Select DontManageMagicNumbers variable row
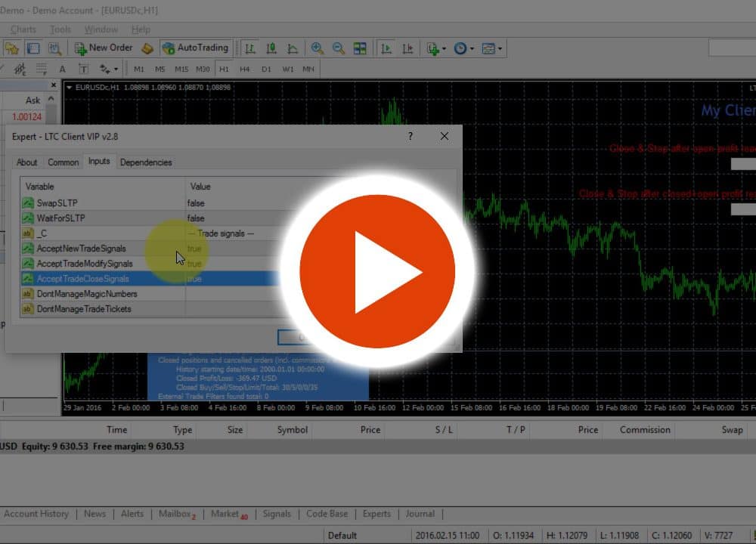The width and height of the screenshot is (756, 544). (x=151, y=294)
